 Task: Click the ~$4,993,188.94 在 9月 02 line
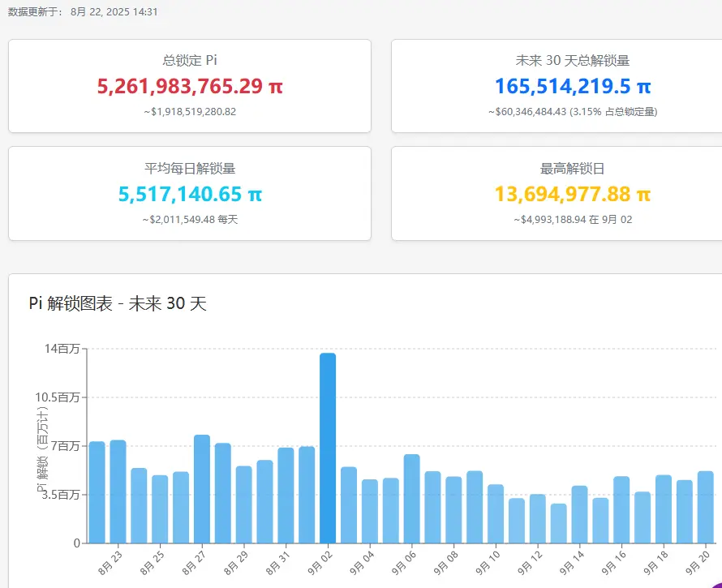[x=573, y=220]
